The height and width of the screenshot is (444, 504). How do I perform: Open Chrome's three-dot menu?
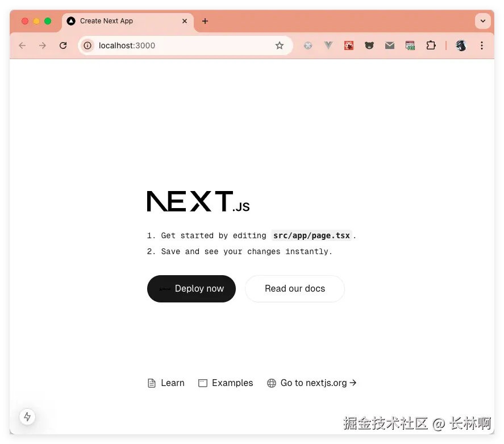click(481, 45)
